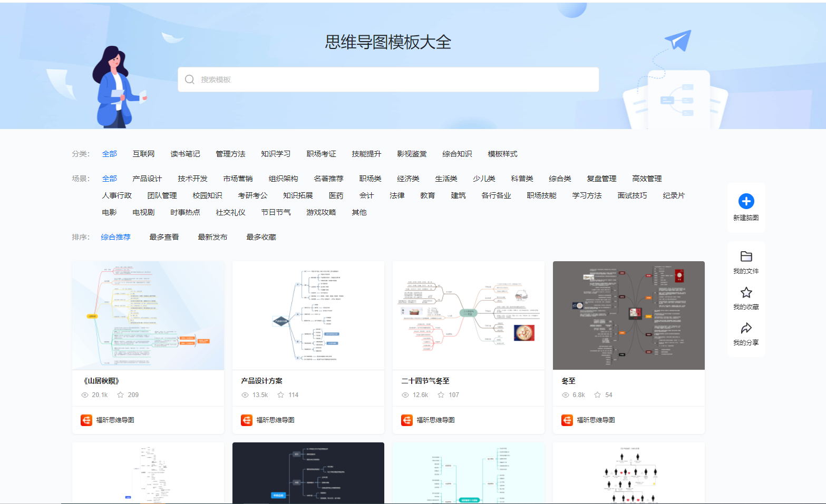Select the 综合知识 category filter
Screen dimensions: 826x504
(458, 154)
